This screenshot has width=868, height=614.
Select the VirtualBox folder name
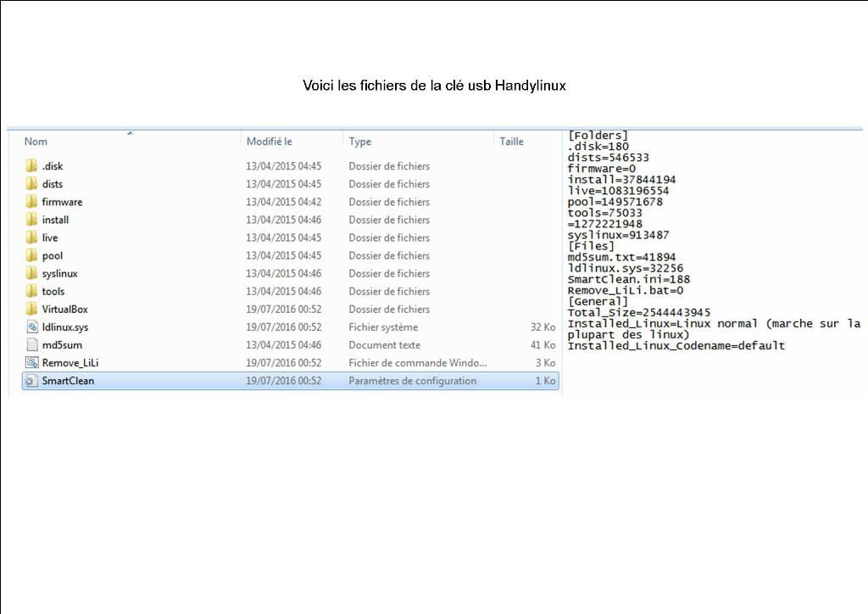coord(64,309)
